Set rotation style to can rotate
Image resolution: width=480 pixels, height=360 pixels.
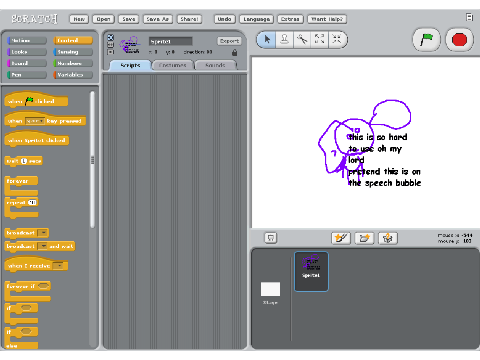111,37
